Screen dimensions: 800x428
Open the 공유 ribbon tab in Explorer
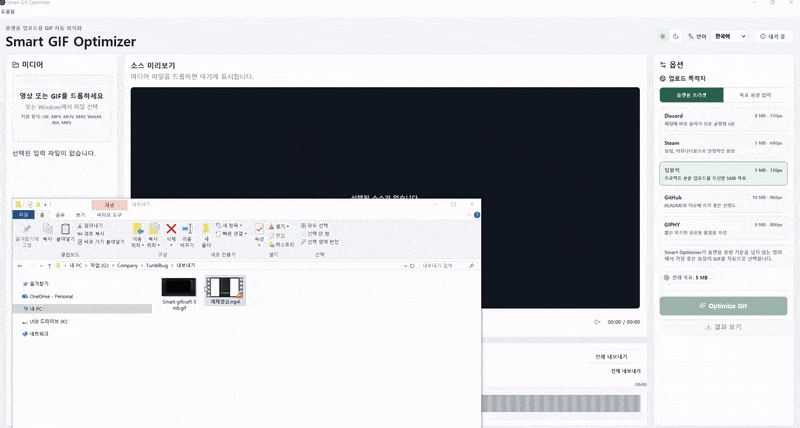pyautogui.click(x=60, y=215)
